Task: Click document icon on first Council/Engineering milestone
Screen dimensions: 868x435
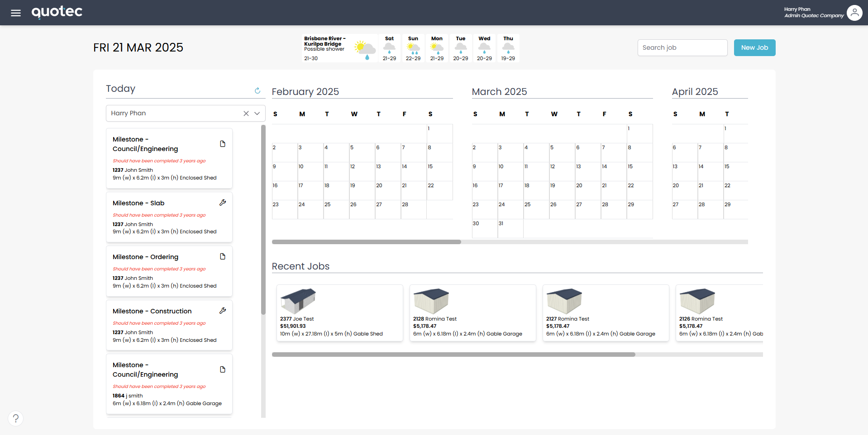Action: point(223,144)
